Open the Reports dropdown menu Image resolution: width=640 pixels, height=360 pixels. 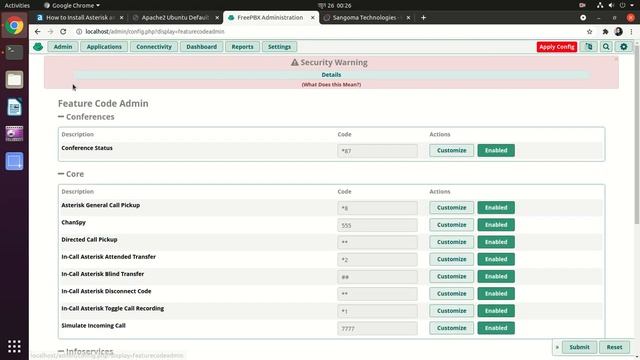coord(242,47)
